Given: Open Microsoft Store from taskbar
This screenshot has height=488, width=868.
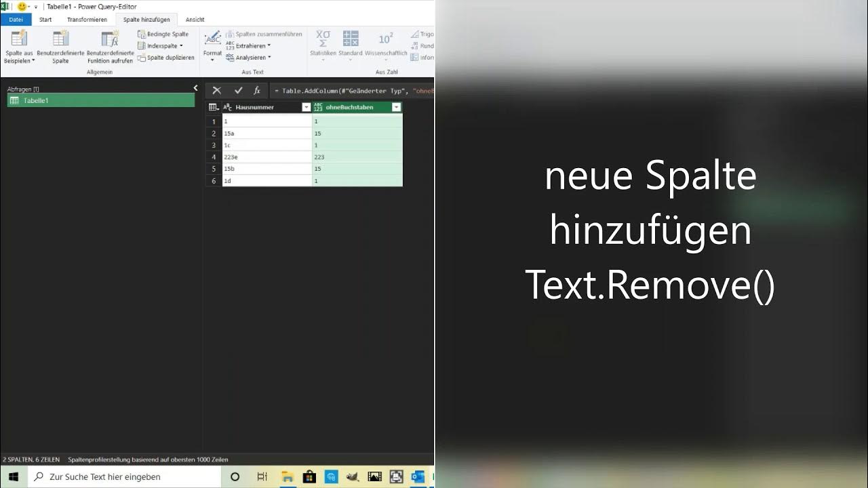Looking at the screenshot, I should click(x=309, y=476).
